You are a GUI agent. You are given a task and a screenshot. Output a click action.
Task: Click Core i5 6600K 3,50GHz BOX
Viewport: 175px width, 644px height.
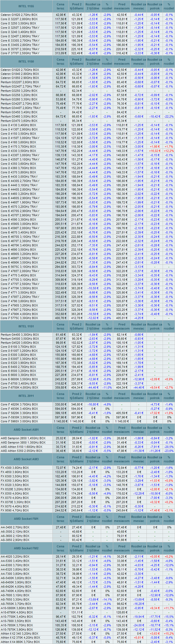[19, 379]
